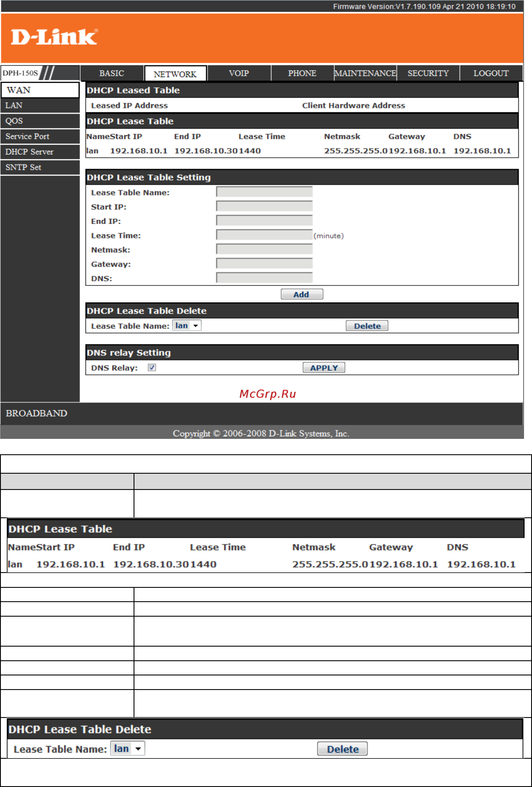Click the Lease Time input field
Viewport: 532px width, 787px height.
coord(264,235)
